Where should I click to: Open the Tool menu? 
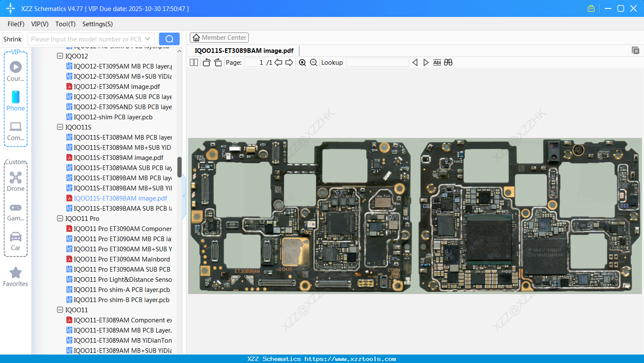65,24
